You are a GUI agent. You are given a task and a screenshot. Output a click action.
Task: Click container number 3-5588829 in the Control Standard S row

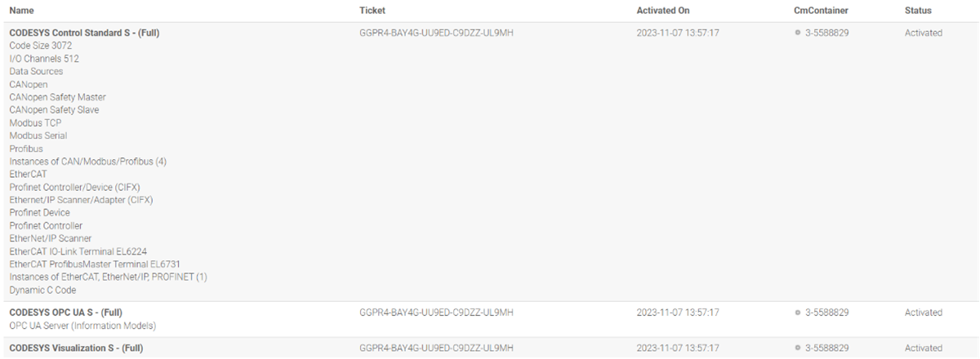pos(827,33)
